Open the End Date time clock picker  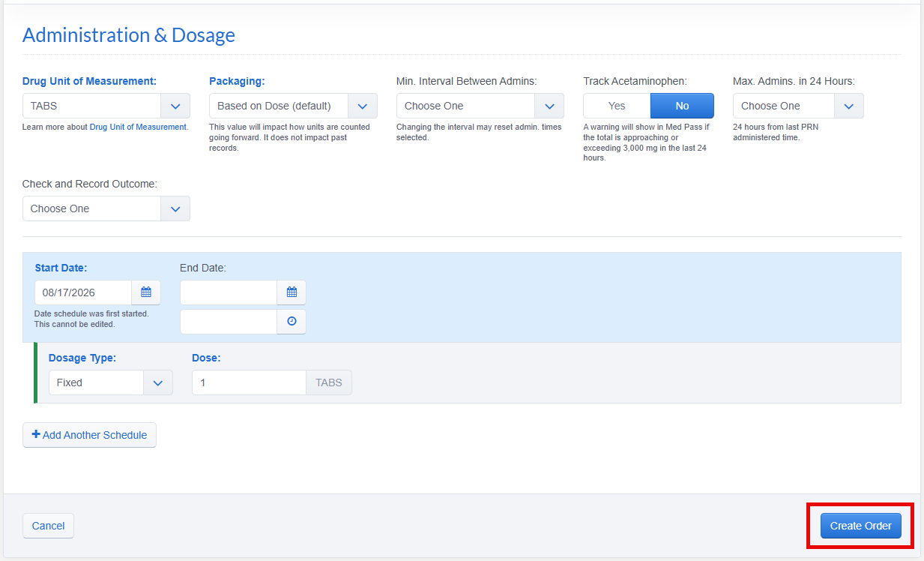coord(292,322)
